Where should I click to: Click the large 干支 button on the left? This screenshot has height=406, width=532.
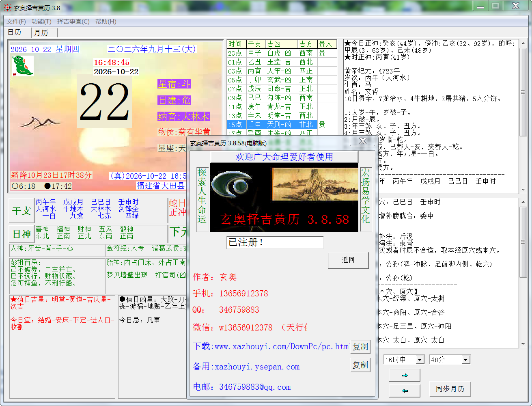click(22, 210)
